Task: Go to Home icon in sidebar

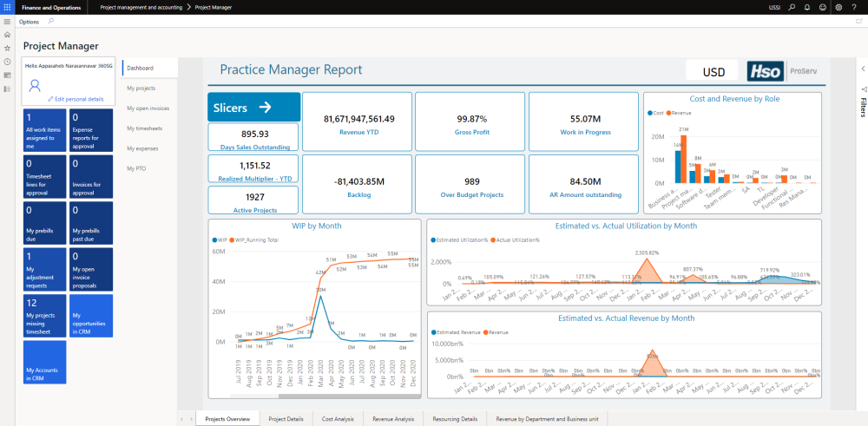Action: pos(7,35)
